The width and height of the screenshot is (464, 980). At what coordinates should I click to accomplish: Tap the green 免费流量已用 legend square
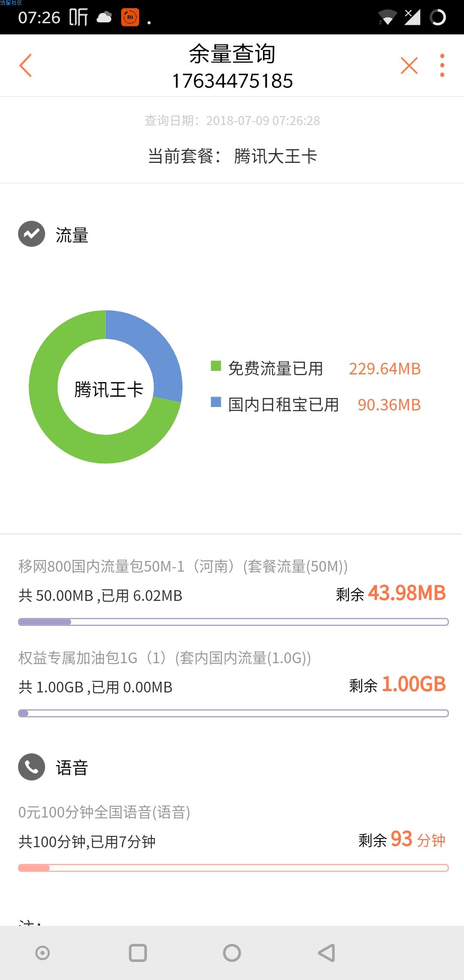coord(216,366)
